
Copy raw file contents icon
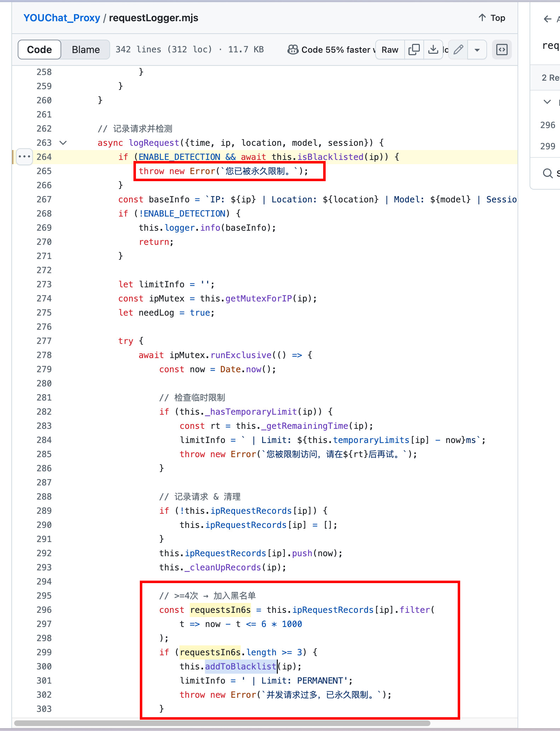414,50
